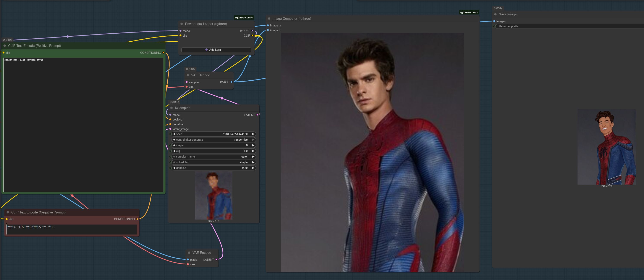Decrease steps with the left arrow
Image resolution: width=644 pixels, height=280 pixels.
[x=174, y=145]
